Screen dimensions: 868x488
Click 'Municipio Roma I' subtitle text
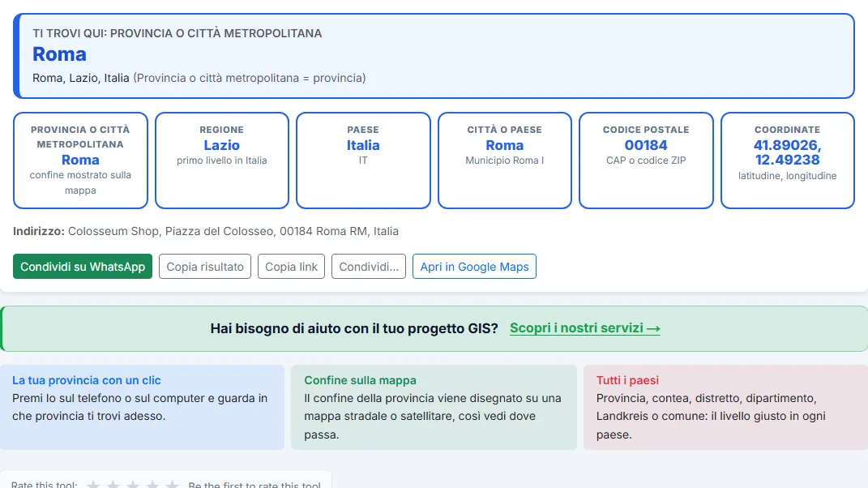coord(505,160)
